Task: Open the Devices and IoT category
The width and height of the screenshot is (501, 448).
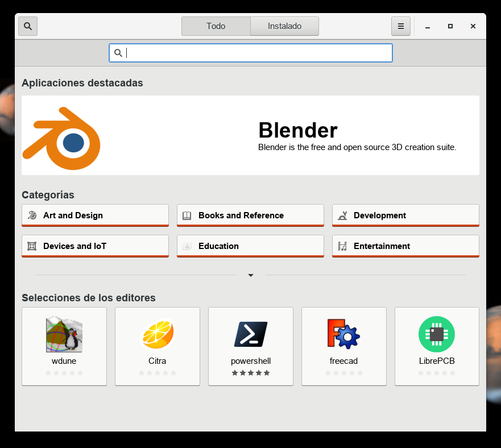Action: 95,246
